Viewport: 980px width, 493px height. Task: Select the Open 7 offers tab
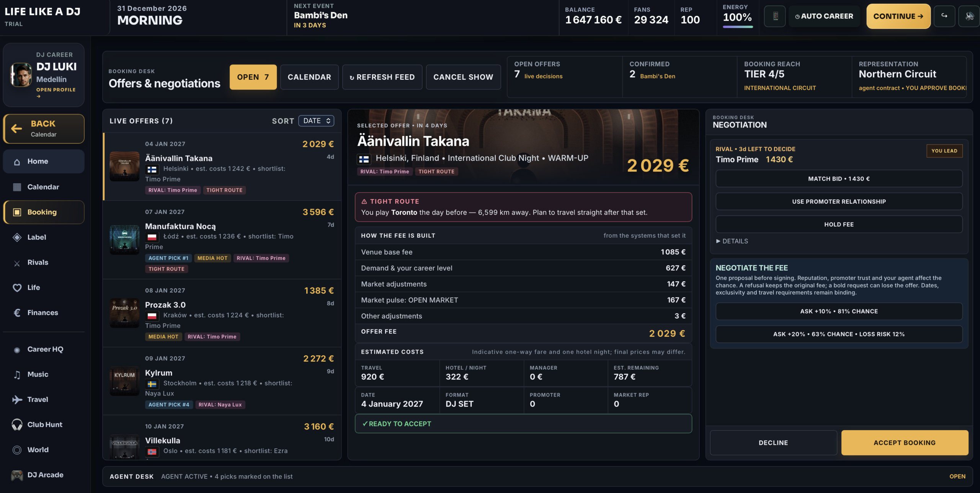click(253, 77)
